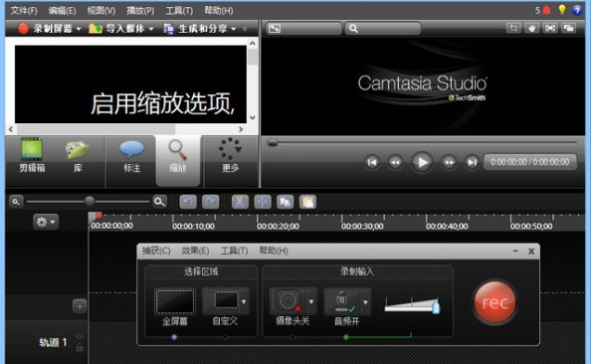Click the play button
Viewport: 591px width, 364px height.
pos(422,162)
